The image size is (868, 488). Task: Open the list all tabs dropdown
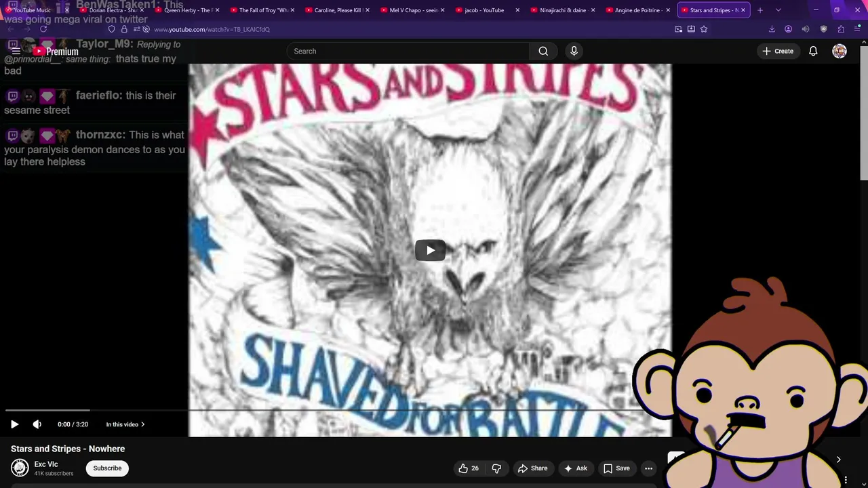(x=778, y=10)
